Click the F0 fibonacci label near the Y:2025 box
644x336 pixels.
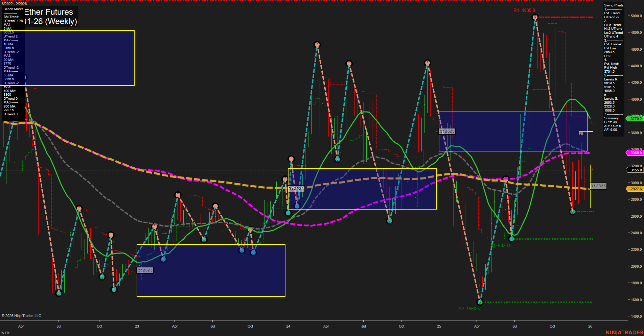point(580,134)
